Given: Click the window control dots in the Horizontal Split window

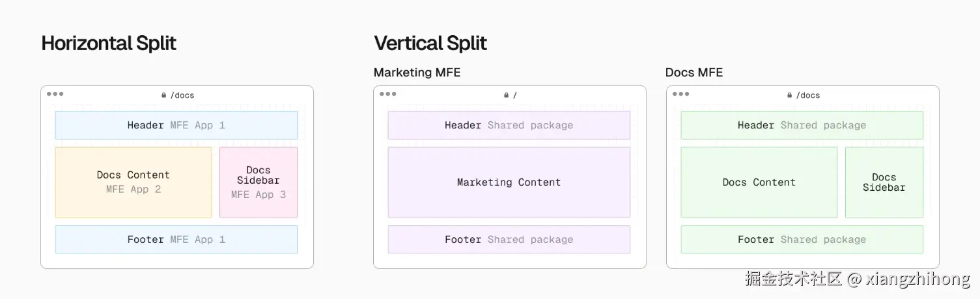Looking at the screenshot, I should click(55, 94).
